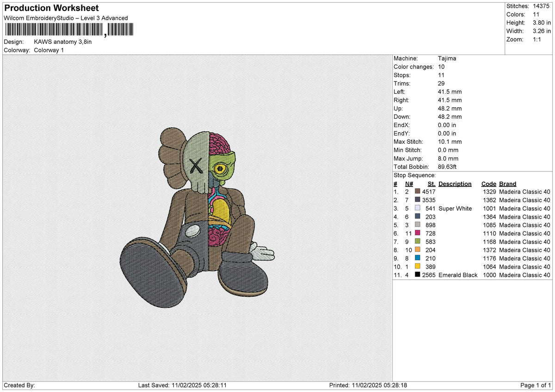Select the EndX value 0.00 in
Image resolution: width=555 pixels, height=392 pixels.
(x=447, y=125)
